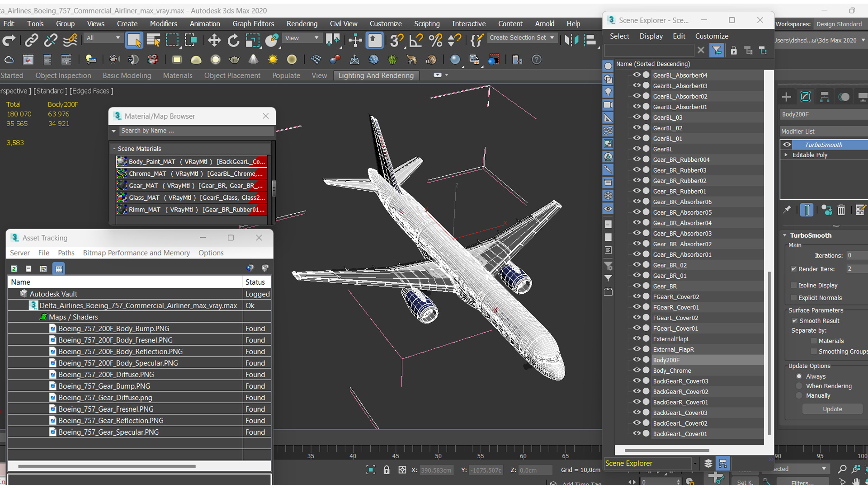Open the Modify command panel tab
The image size is (868, 488).
[x=806, y=97]
